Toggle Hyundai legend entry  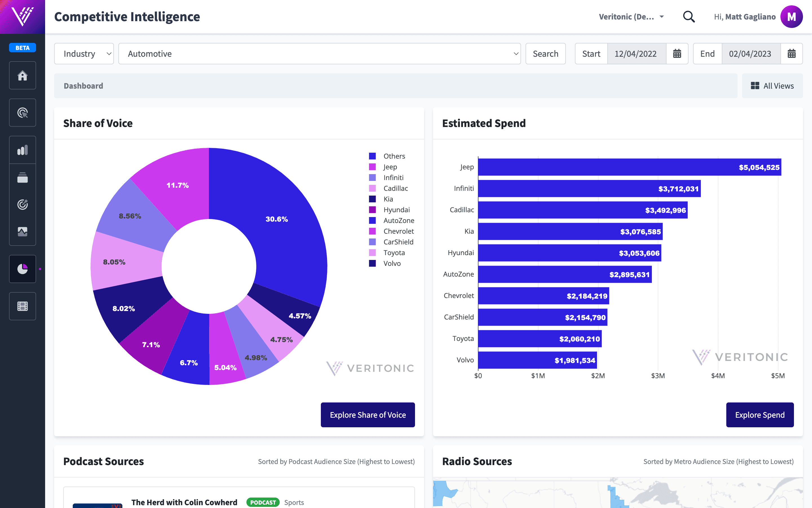(390, 210)
